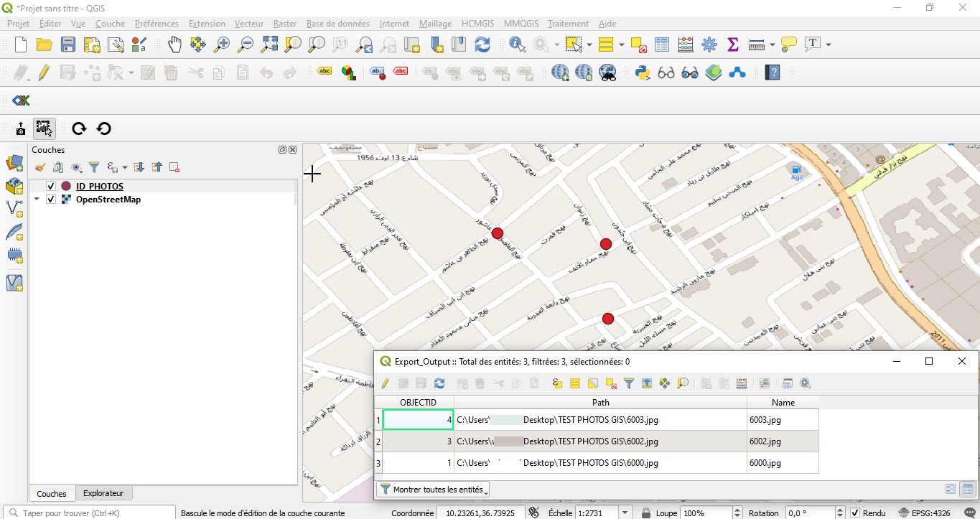Open layer labeling options yellow abc icon

click(325, 72)
